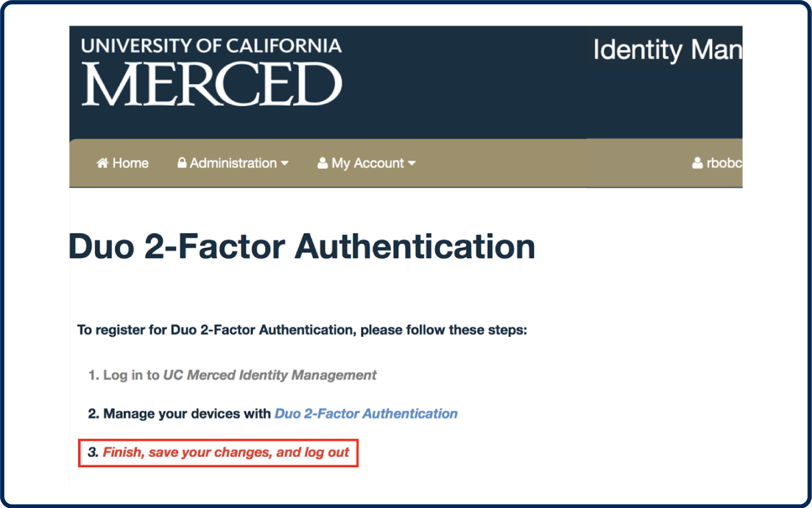Click the Identity Management header title
812x508 pixels.
point(667,50)
